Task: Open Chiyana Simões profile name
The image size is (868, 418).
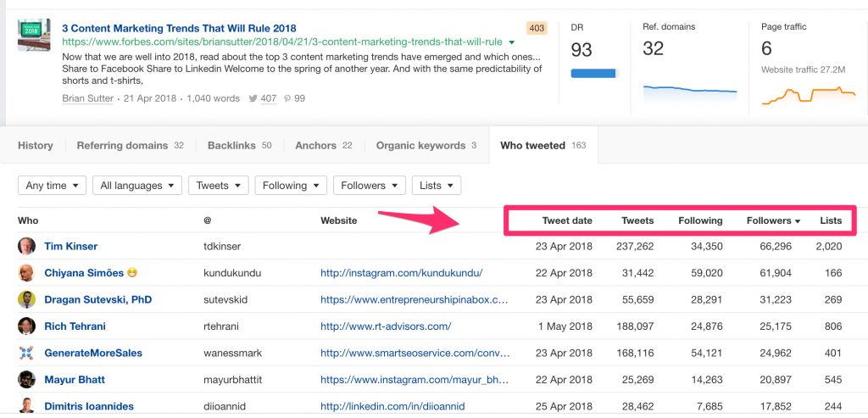Action: 84,273
